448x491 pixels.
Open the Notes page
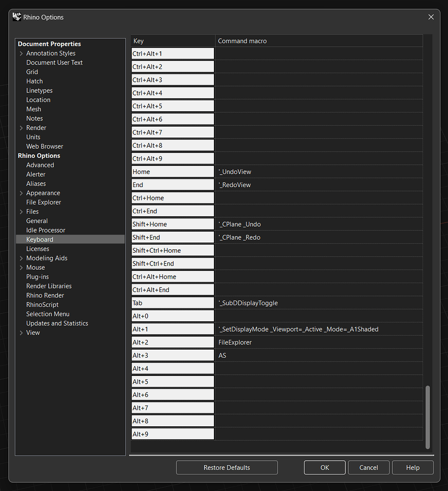pos(35,119)
